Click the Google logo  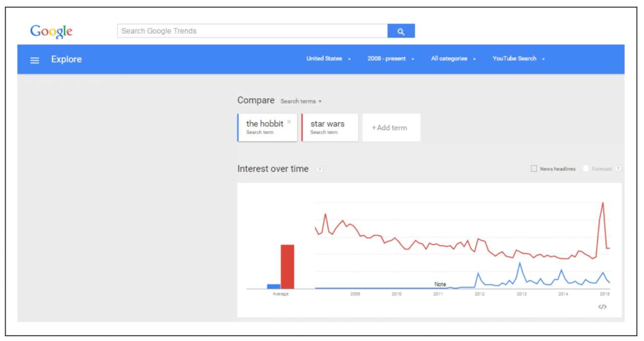tap(51, 31)
